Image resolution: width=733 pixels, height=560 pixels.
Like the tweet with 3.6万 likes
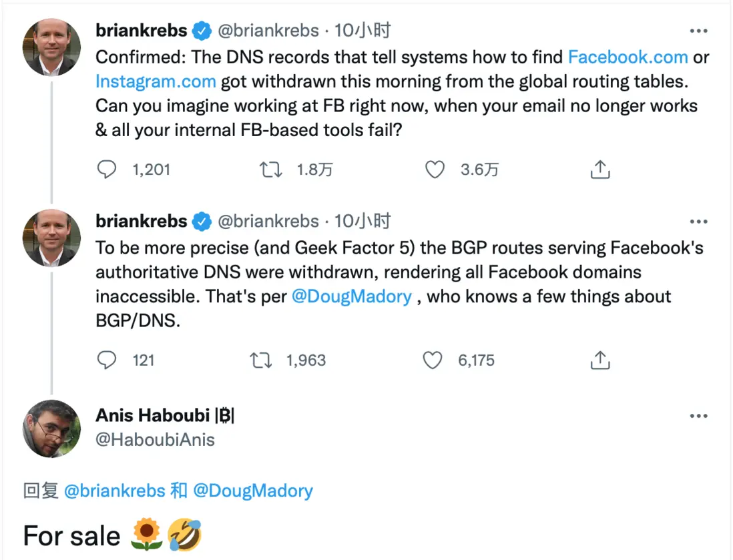point(435,170)
